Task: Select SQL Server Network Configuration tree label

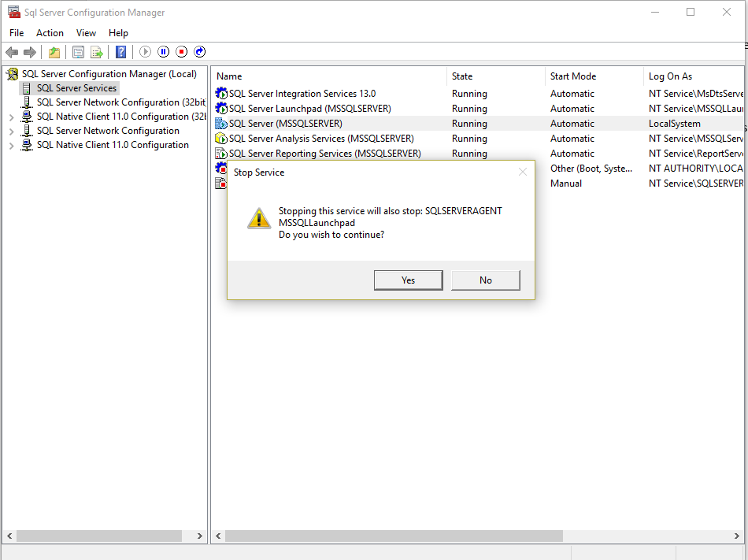Action: pos(109,131)
